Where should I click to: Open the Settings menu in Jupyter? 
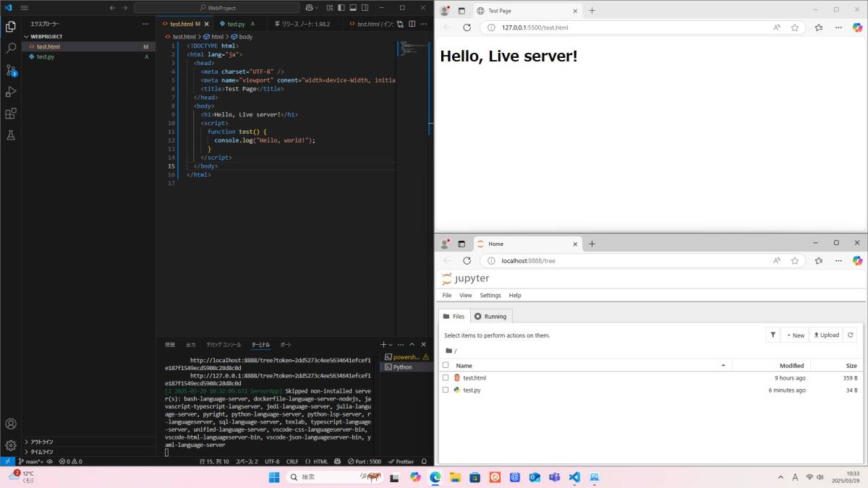tap(490, 295)
